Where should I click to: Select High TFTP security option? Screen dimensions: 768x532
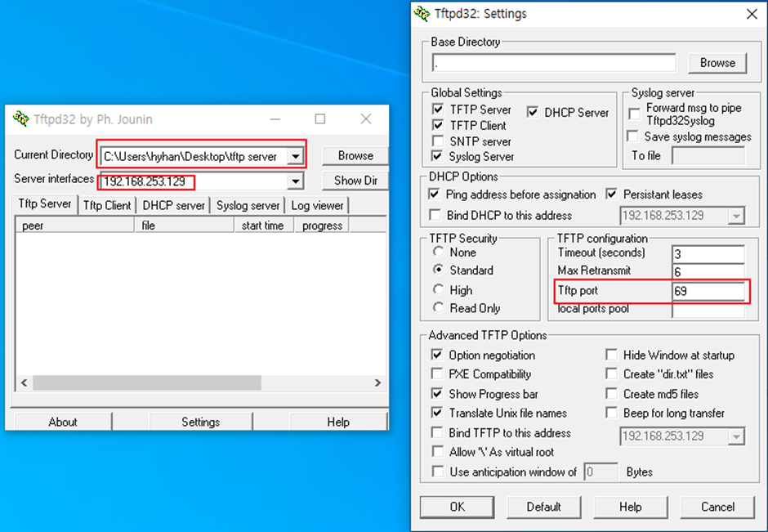[x=439, y=289]
